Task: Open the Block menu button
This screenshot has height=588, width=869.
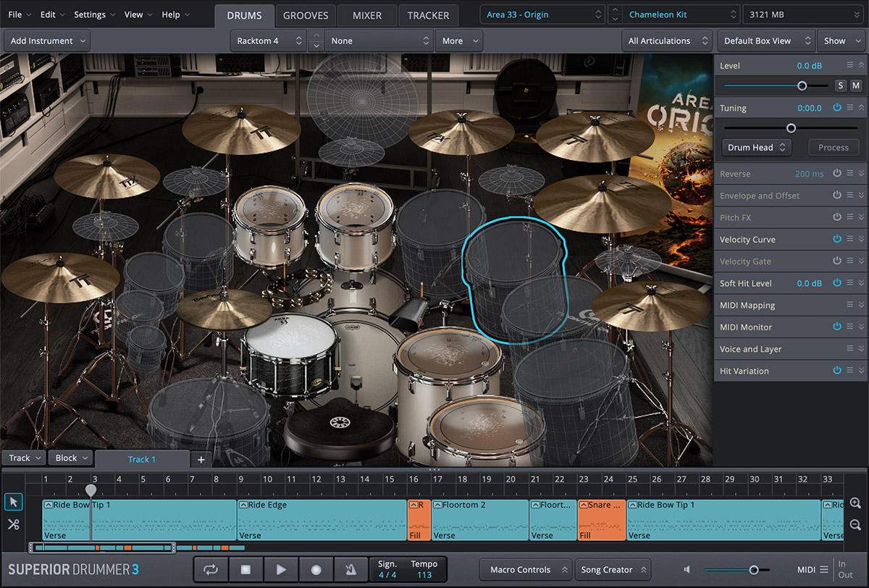Action: [70, 458]
